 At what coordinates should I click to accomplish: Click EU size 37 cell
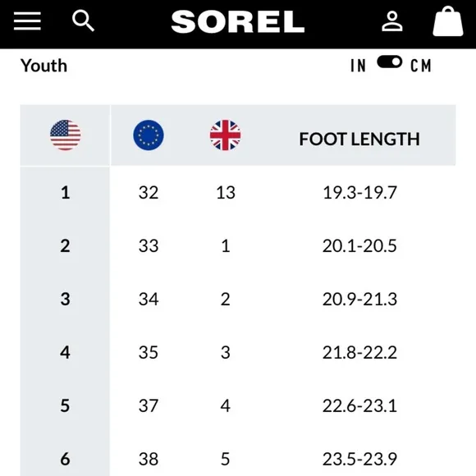149,405
